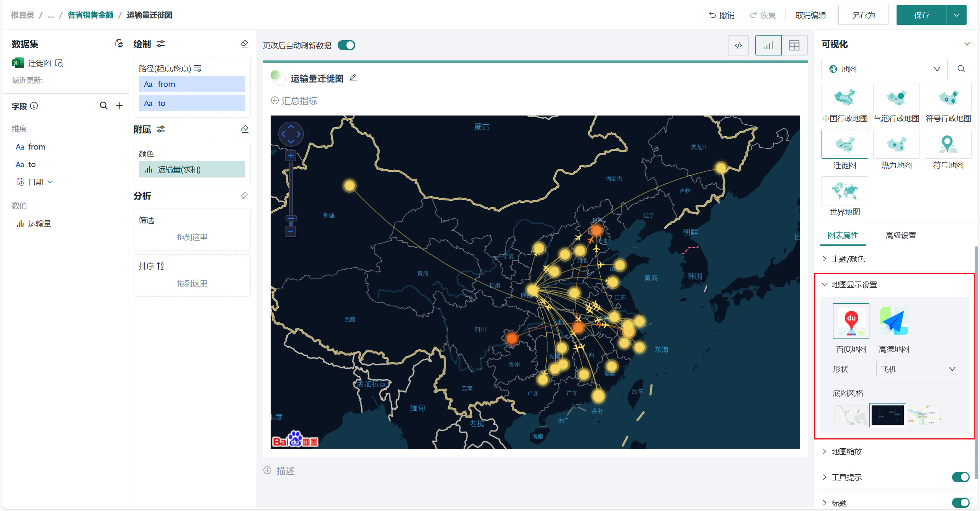Click the code view icon
Screen dimensions: 980x511
[738, 46]
